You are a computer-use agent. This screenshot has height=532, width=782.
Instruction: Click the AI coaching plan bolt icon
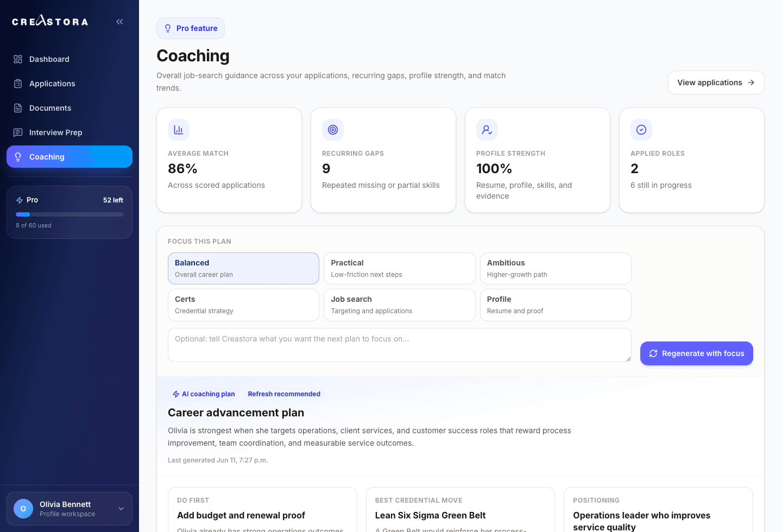[x=176, y=394]
